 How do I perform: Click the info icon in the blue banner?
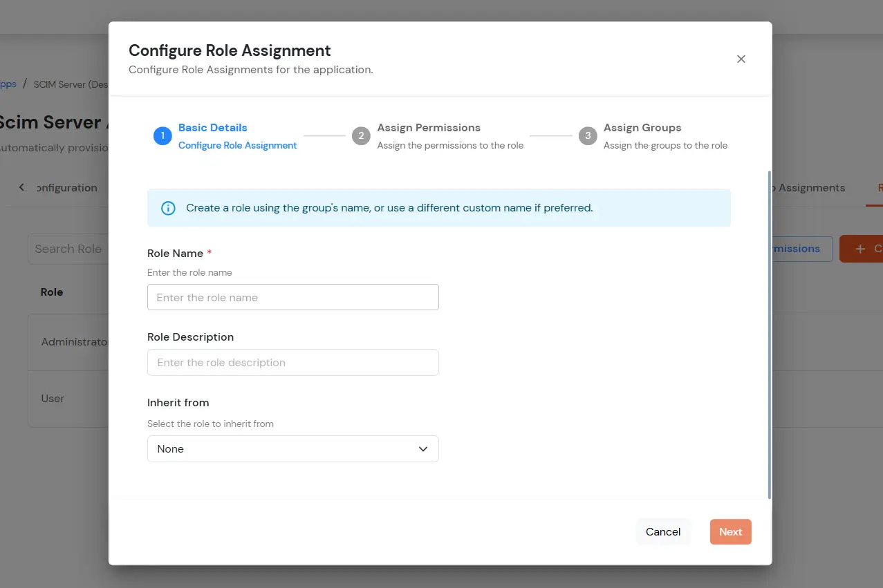167,207
